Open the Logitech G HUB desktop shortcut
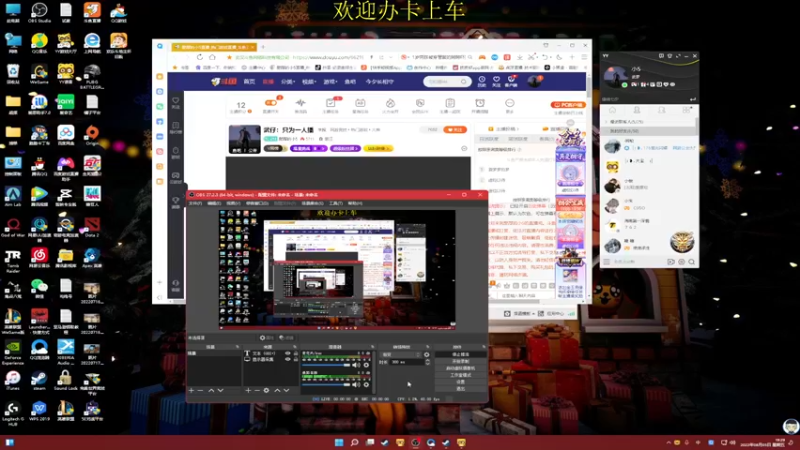The height and width of the screenshot is (450, 800). [13, 413]
